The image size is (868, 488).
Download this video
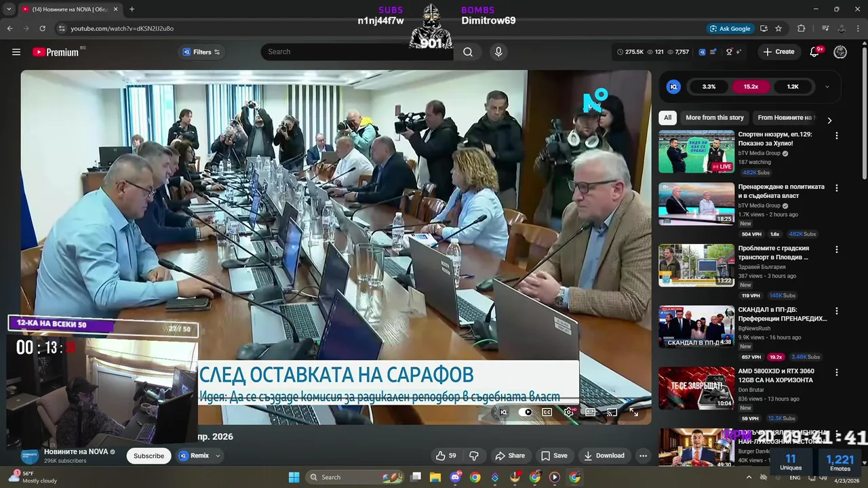pyautogui.click(x=604, y=455)
